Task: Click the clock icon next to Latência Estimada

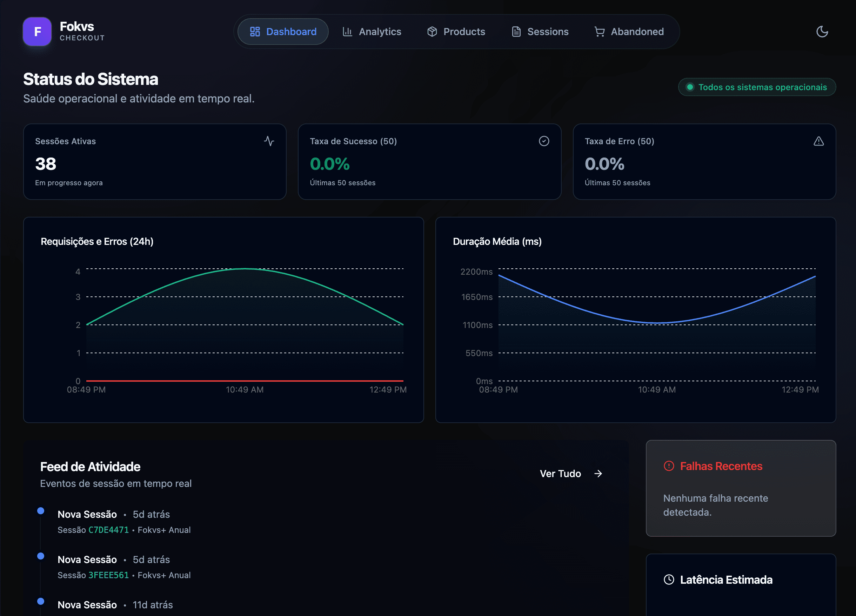Action: (x=669, y=580)
